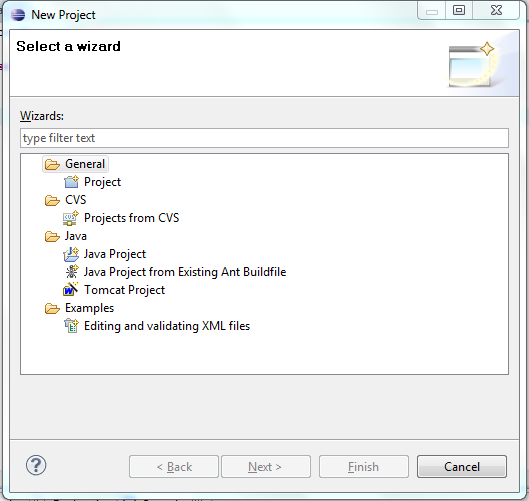Select the Tomcat Project entry
The height and width of the screenshot is (501, 529).
coord(124,290)
